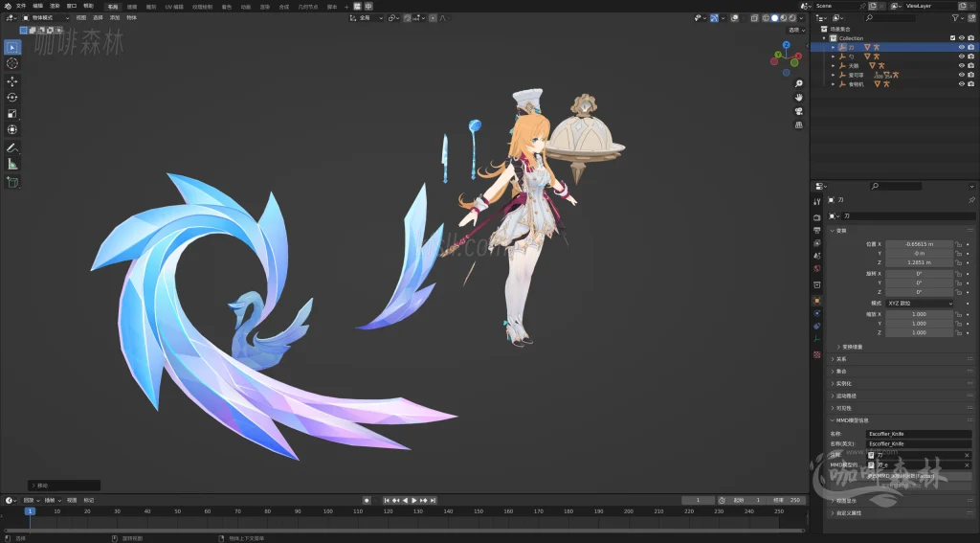980x543 pixels.
Task: Switch orthographic/perspective grid icon
Action: pyautogui.click(x=799, y=125)
